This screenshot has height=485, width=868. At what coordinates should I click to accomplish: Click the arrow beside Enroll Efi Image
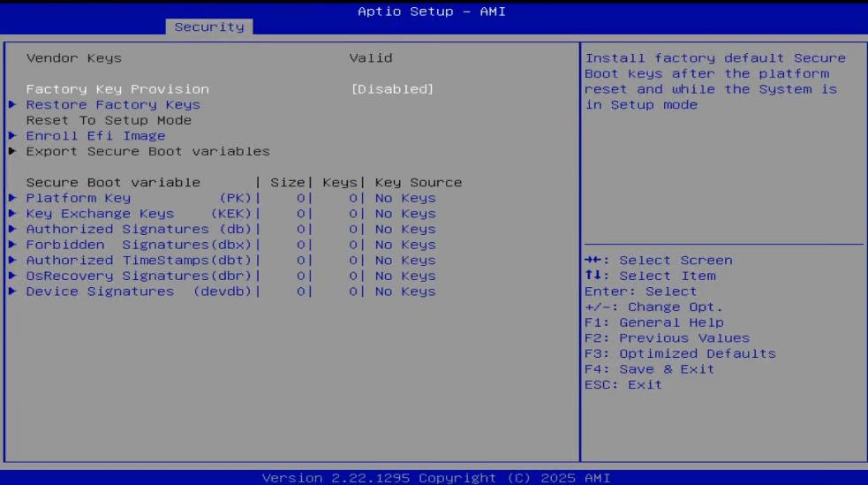[12, 136]
